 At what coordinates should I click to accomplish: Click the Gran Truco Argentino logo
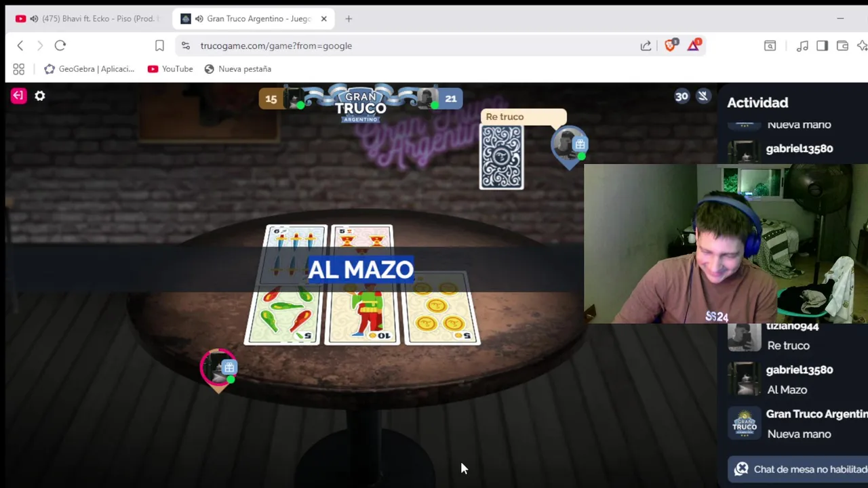pos(361,104)
